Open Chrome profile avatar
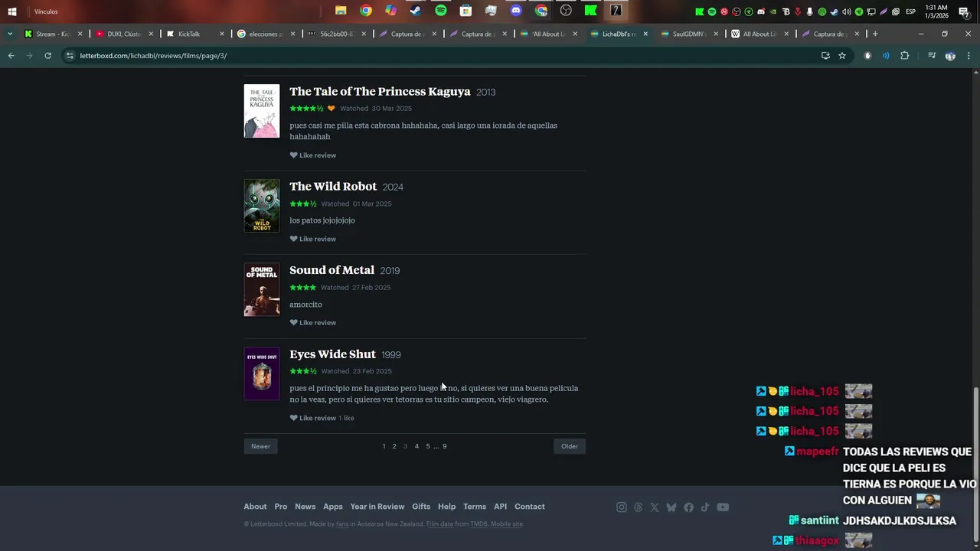The image size is (980, 551). [950, 56]
